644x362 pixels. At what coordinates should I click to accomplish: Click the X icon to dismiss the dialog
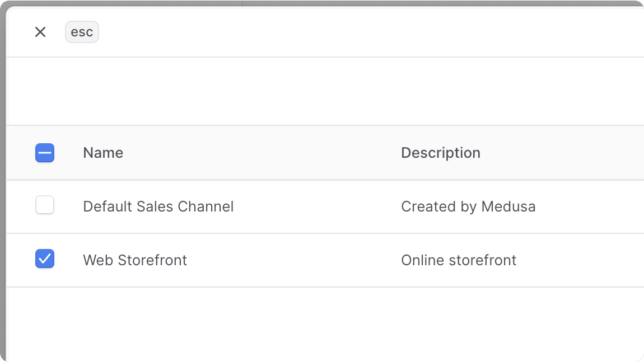coord(40,32)
